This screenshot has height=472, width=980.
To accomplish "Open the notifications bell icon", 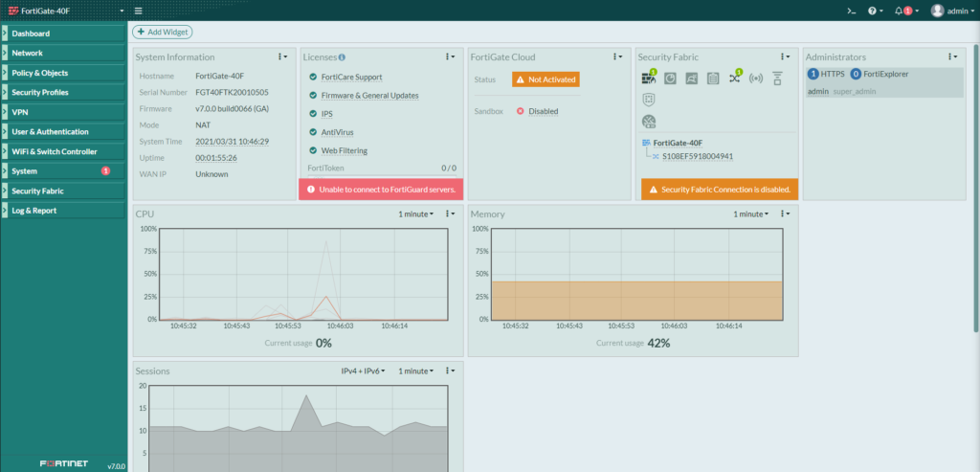I will 899,11.
